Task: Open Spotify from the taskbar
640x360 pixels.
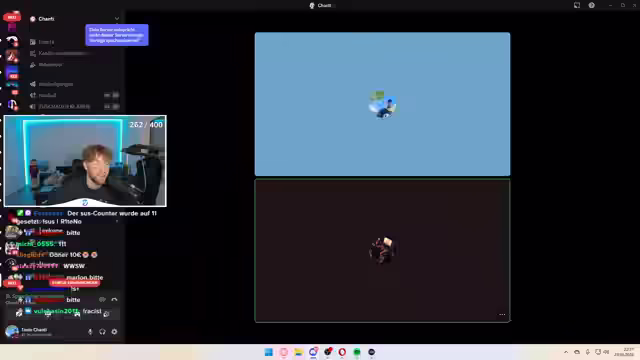Action: [x=357, y=352]
